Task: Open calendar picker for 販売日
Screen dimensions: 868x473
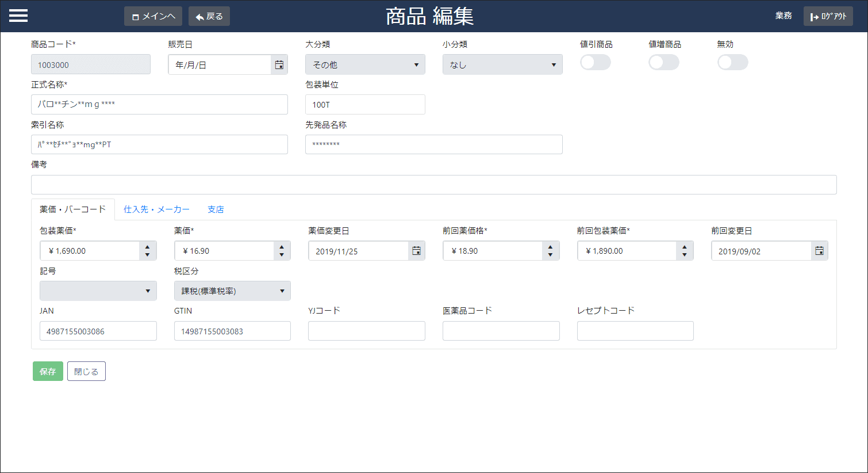Action: click(279, 65)
